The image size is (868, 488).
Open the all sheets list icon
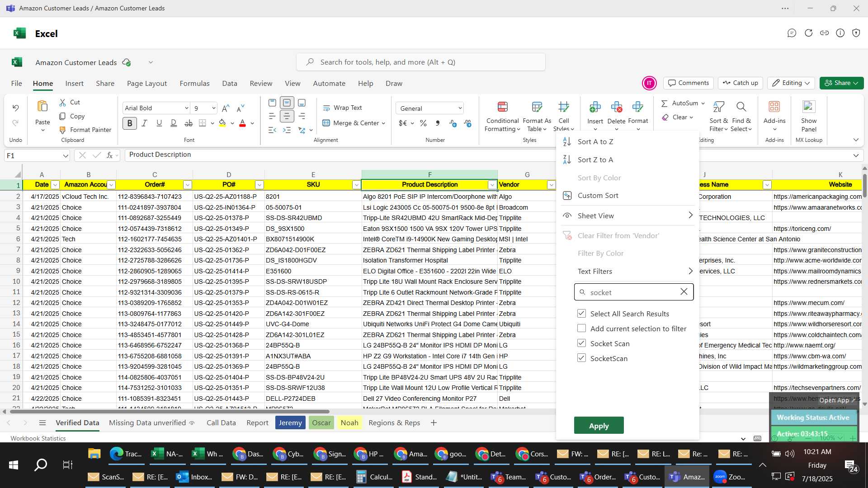coord(42,423)
